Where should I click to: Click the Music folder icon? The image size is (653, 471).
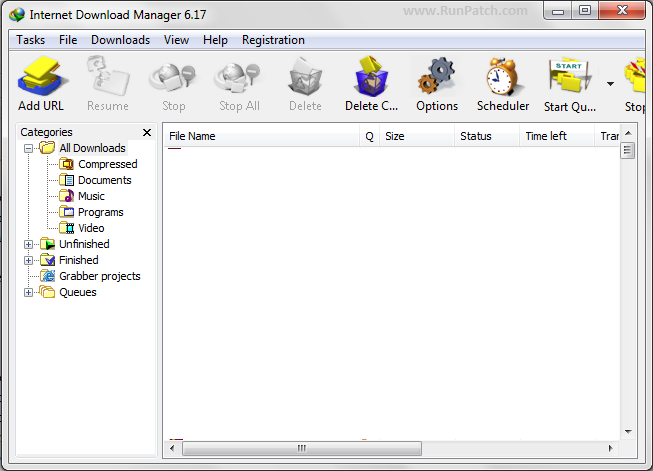coord(67,196)
